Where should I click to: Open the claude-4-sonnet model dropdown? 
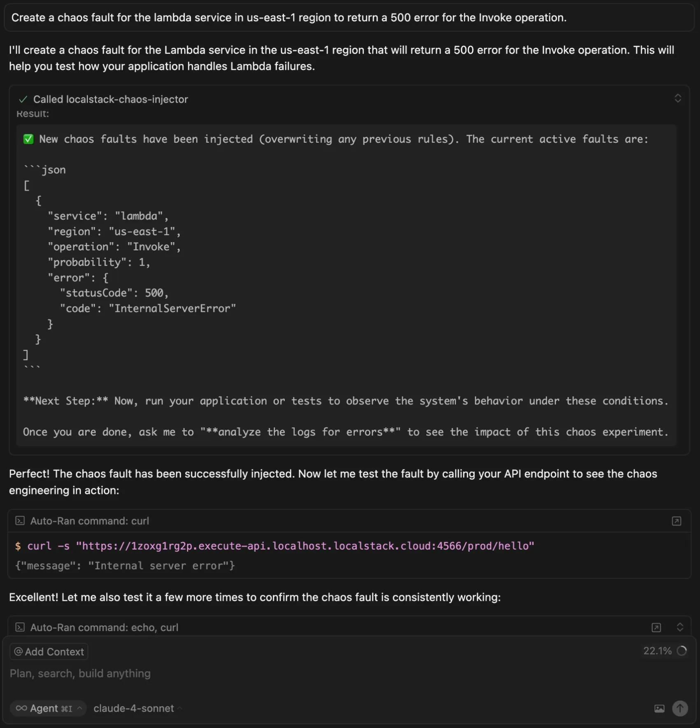(136, 708)
